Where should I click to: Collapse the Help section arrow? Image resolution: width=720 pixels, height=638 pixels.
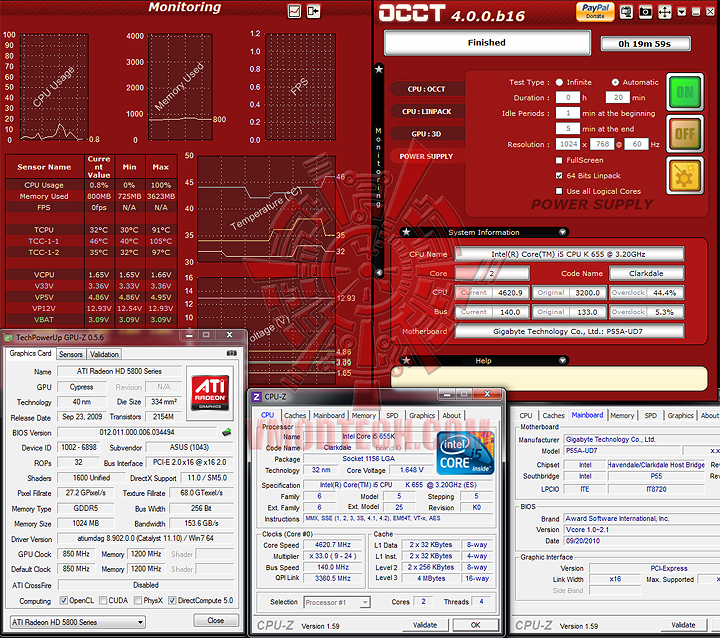(562, 361)
